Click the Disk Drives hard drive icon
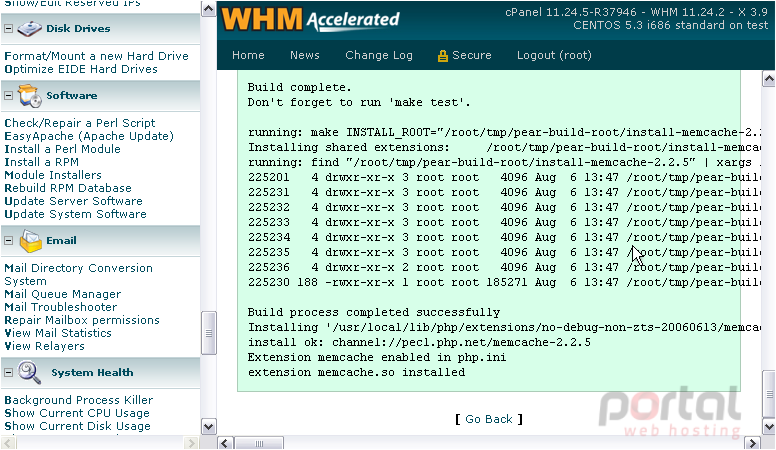776x450 pixels. [29, 29]
